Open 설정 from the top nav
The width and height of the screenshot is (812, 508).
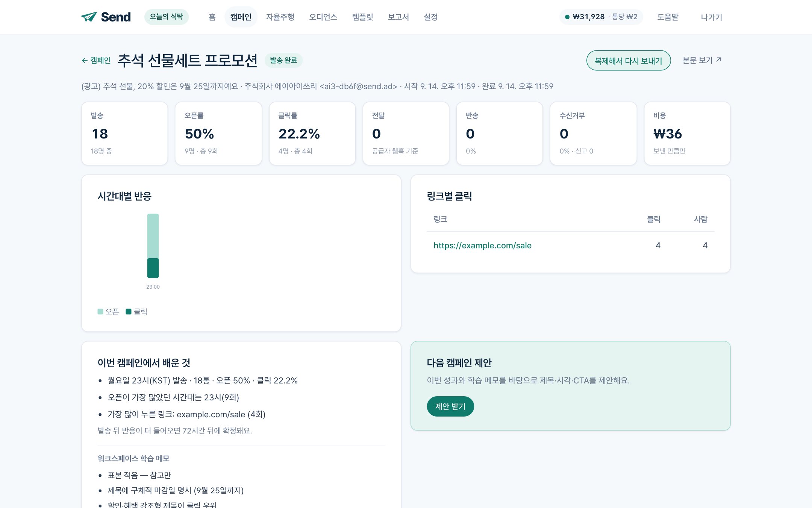coord(431,17)
